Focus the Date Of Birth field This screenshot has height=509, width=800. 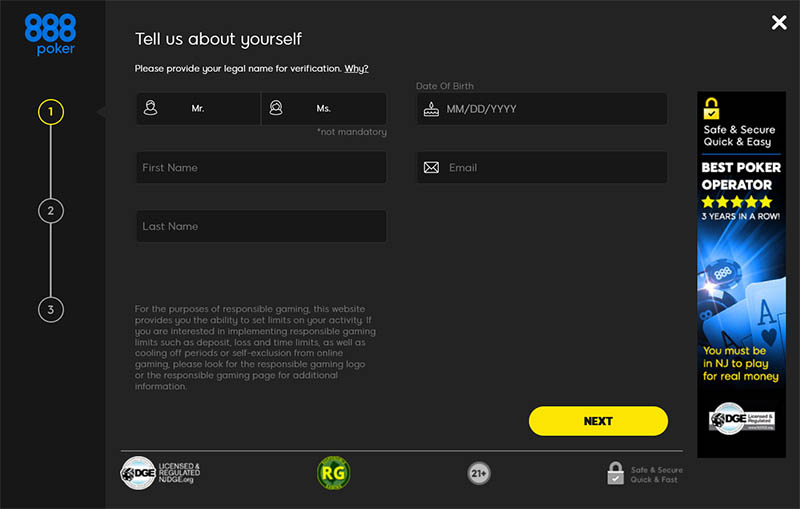(x=542, y=109)
